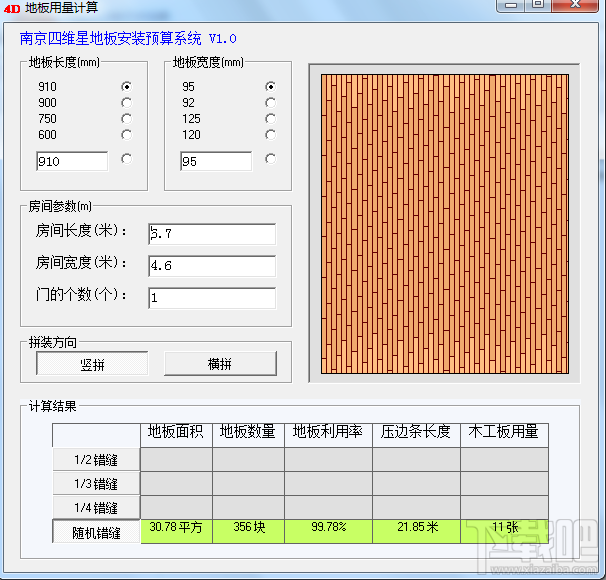Select custom floor width radio button
The image size is (606, 580).
[271, 159]
